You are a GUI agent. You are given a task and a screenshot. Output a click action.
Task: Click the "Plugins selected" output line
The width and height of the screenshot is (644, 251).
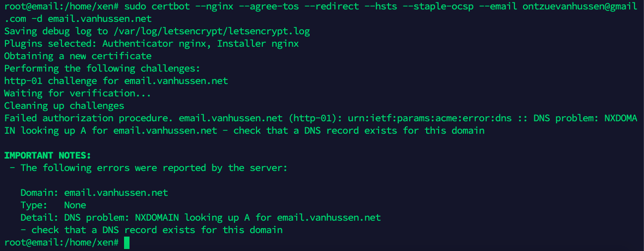[151, 44]
